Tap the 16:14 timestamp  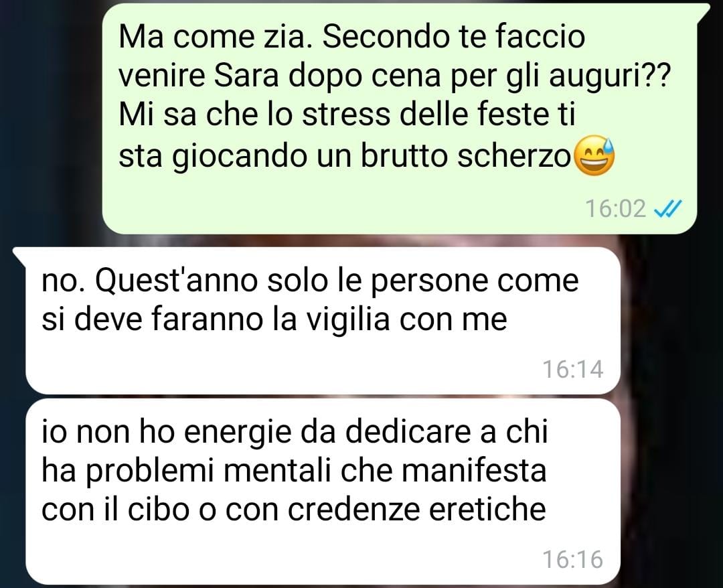click(x=572, y=369)
